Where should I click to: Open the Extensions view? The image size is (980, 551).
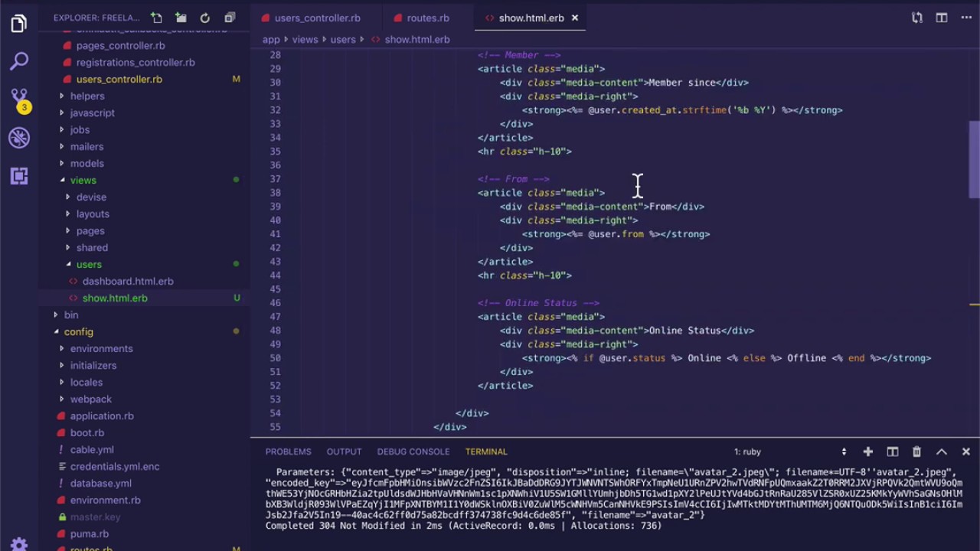tap(19, 176)
